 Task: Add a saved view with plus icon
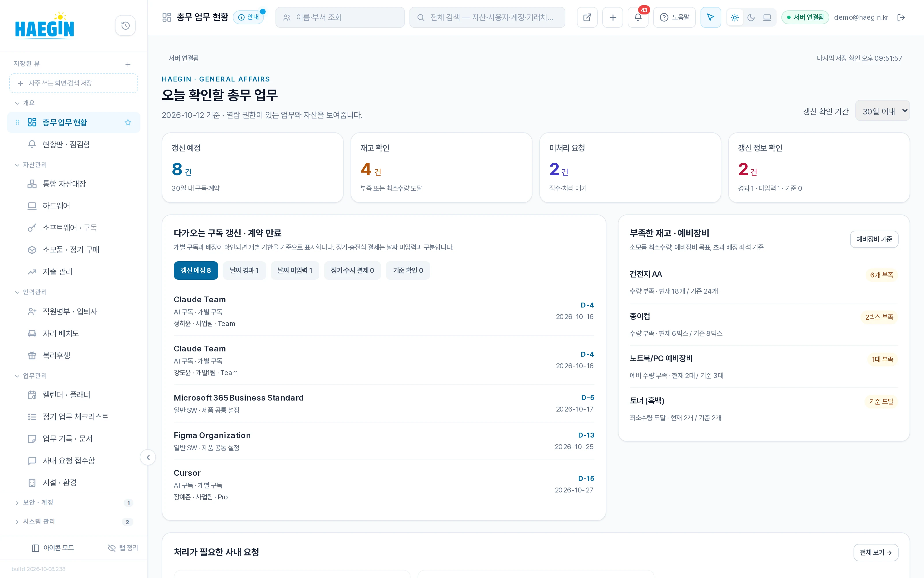(x=128, y=64)
